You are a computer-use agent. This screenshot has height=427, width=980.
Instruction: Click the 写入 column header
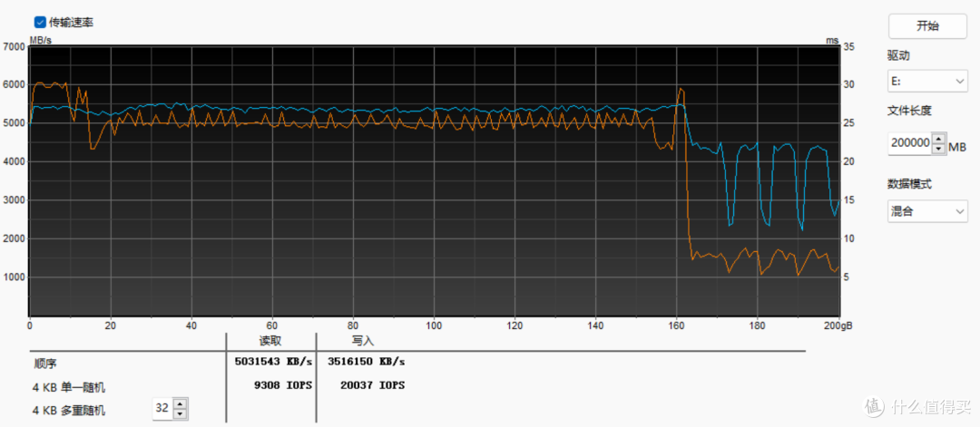click(x=363, y=341)
